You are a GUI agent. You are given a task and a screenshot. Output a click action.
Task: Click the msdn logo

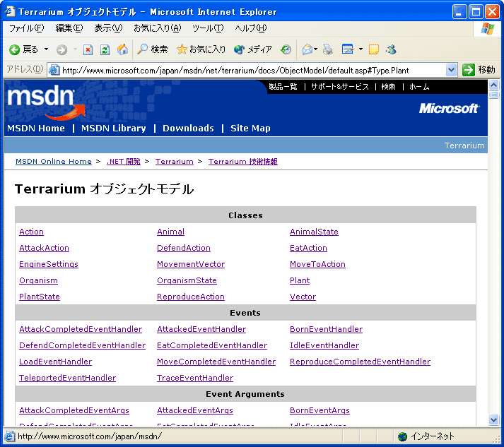[45, 102]
